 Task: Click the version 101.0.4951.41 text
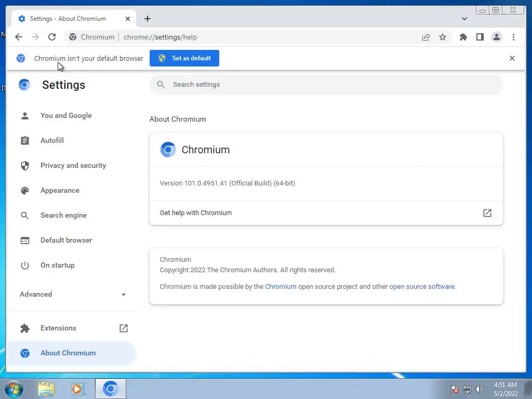pyautogui.click(x=228, y=183)
